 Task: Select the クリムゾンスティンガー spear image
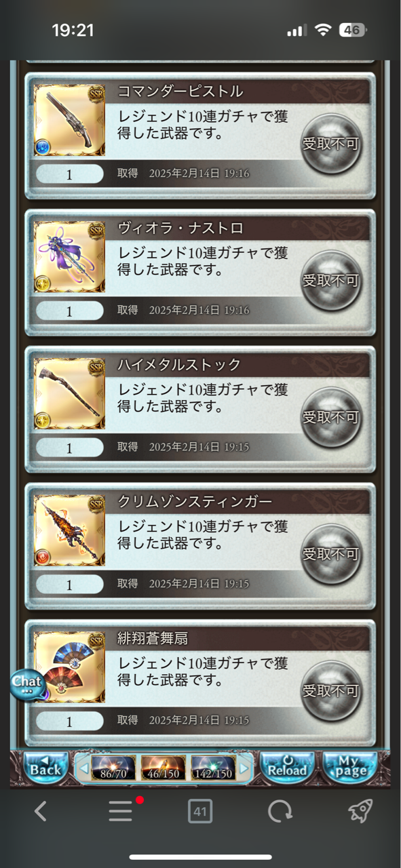[69, 531]
